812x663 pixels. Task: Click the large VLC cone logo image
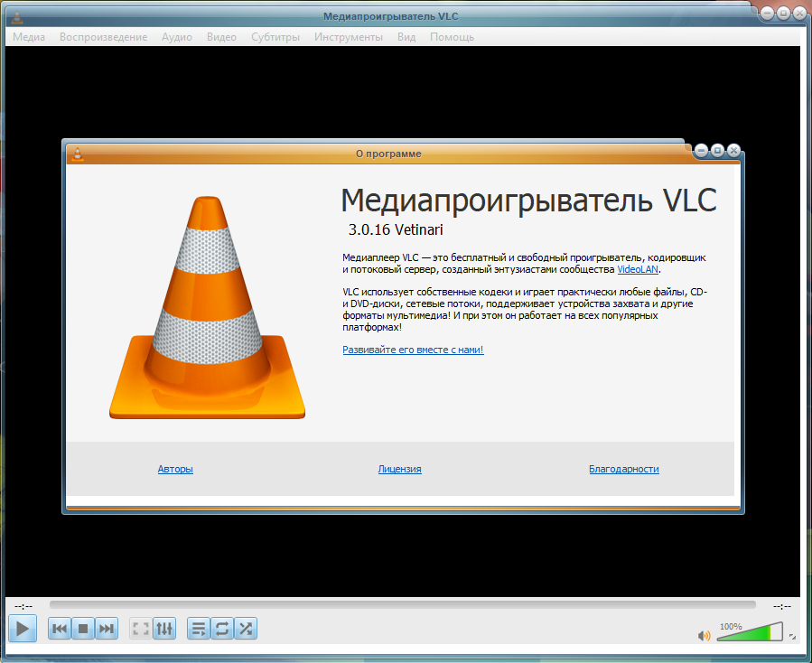click(x=207, y=307)
